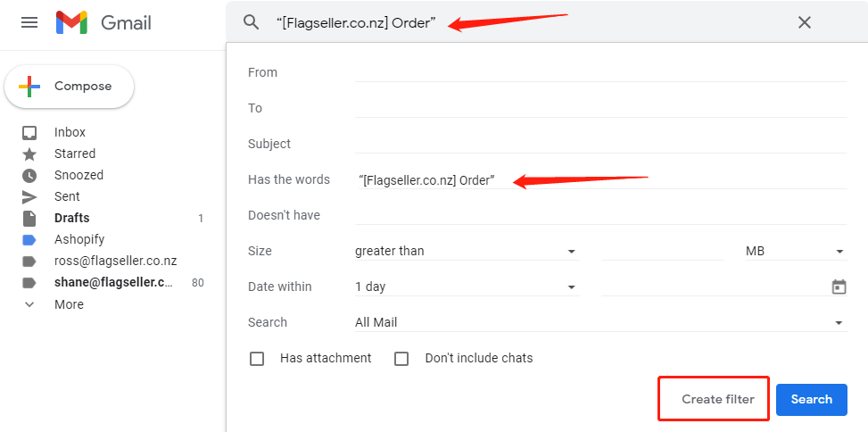Enable Don't include chats checkbox
The image size is (868, 432).
[x=401, y=359]
